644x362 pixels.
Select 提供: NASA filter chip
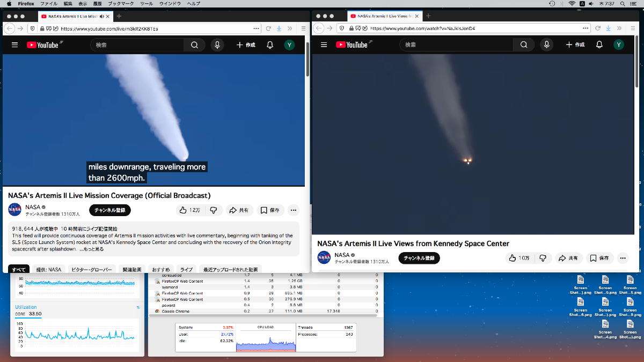[49, 270]
